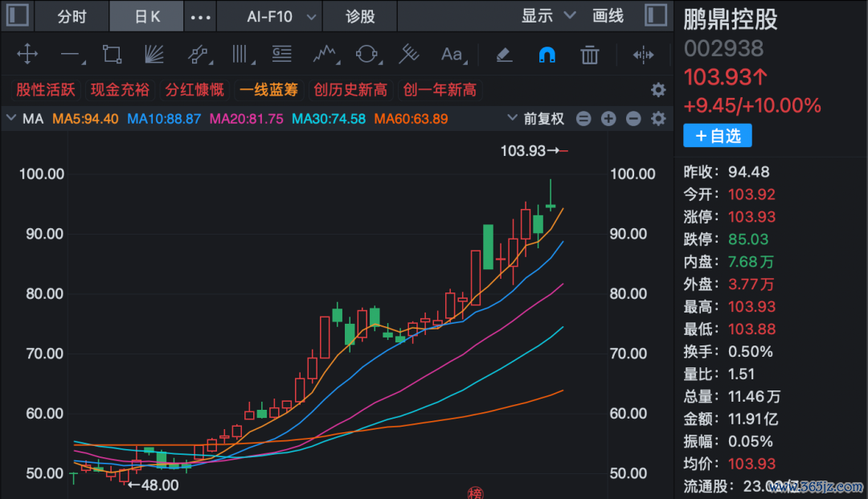Click the minus zoom-out round icon
868x499 pixels.
click(x=633, y=118)
